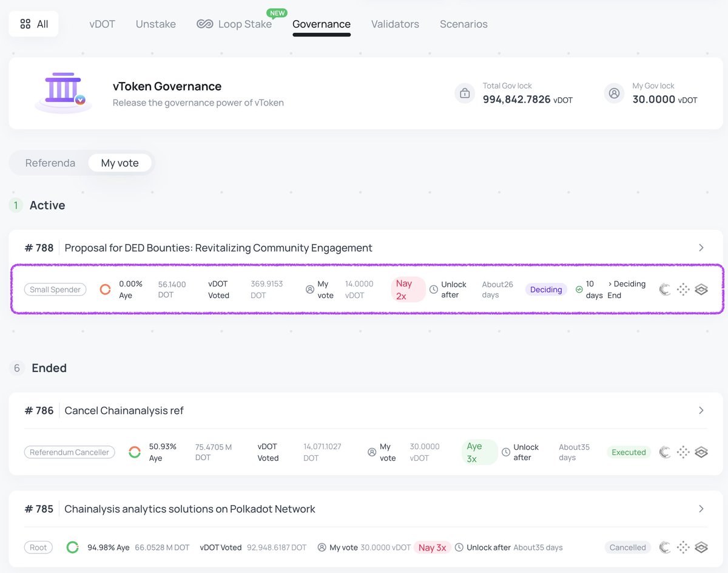Open the dotted diamond icon for #786
728x573 pixels.
point(683,452)
